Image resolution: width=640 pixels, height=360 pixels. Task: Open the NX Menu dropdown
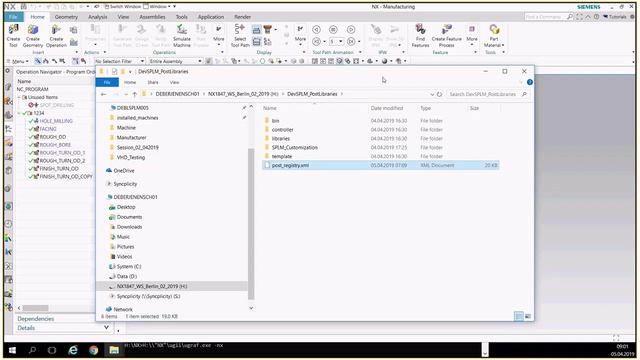(x=18, y=61)
